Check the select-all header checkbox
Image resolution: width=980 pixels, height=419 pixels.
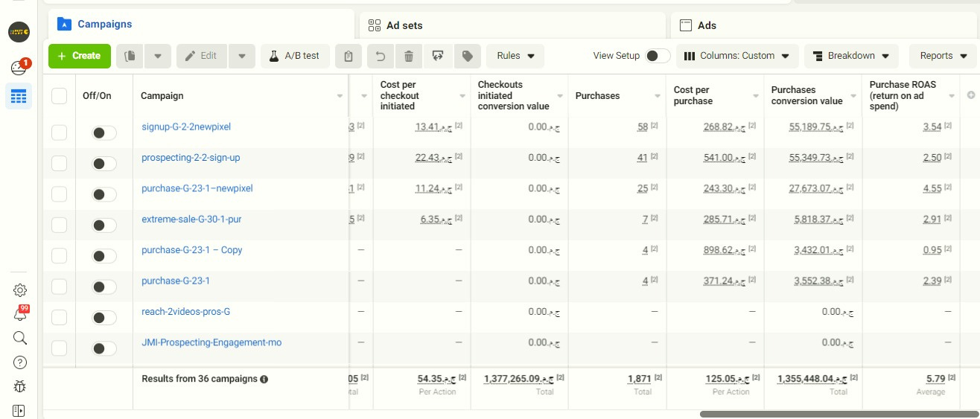coord(60,95)
